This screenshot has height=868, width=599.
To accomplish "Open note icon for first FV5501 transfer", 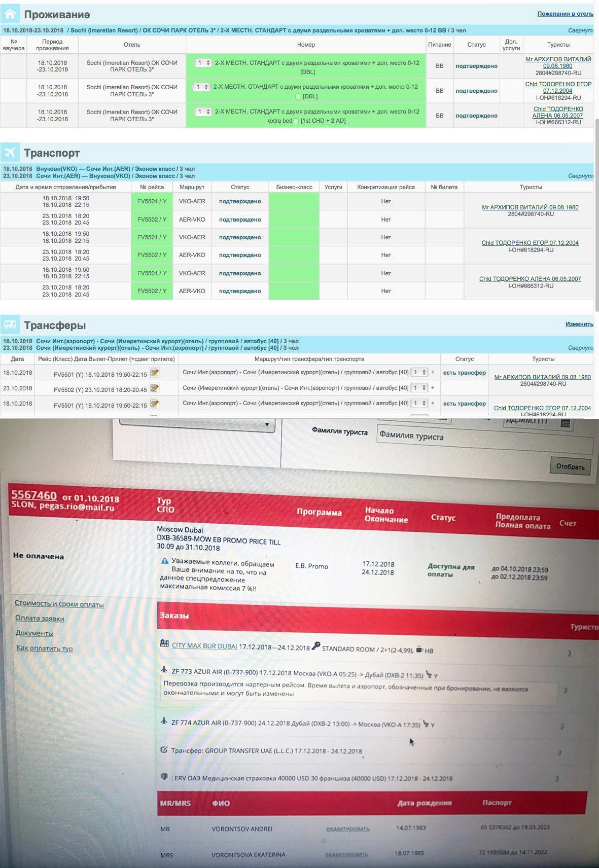I will coord(155,373).
